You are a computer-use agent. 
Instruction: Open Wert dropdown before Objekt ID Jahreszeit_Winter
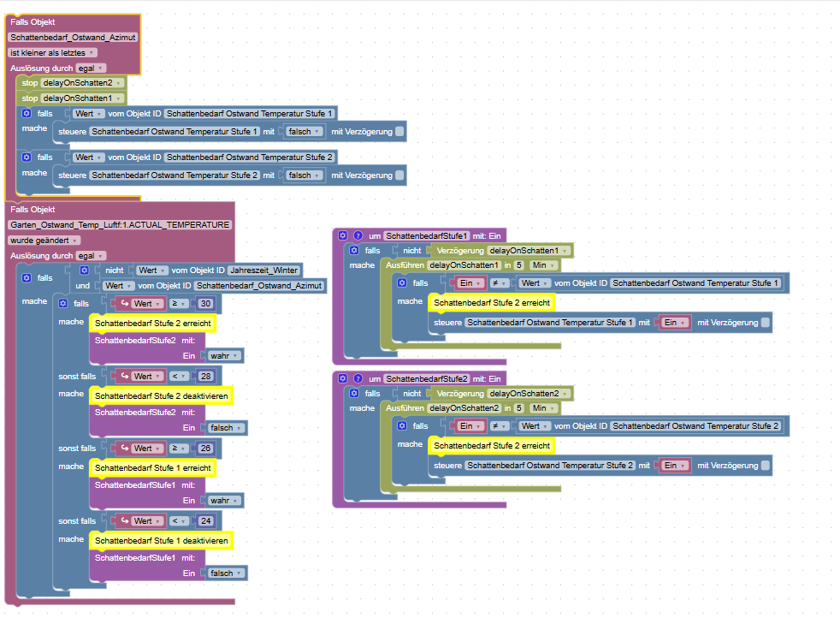pyautogui.click(x=151, y=270)
